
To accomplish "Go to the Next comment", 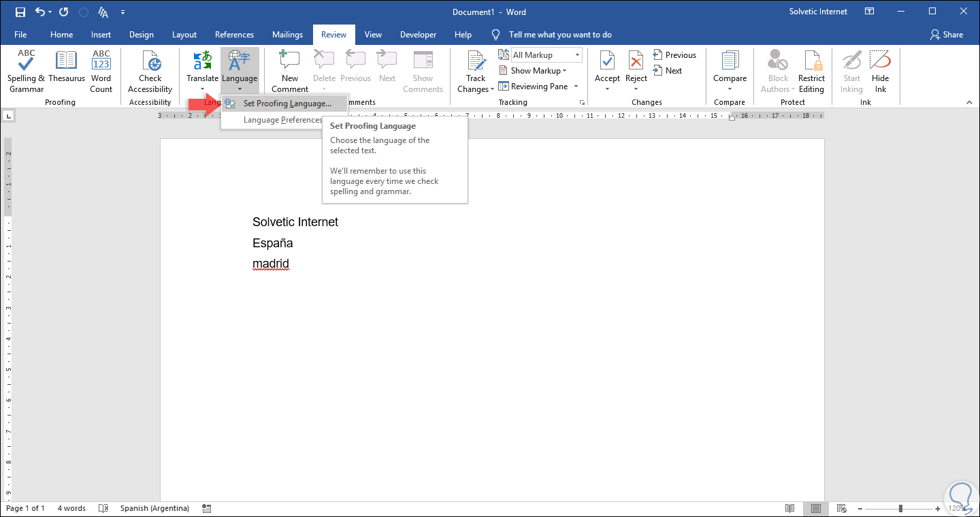I will coord(387,67).
